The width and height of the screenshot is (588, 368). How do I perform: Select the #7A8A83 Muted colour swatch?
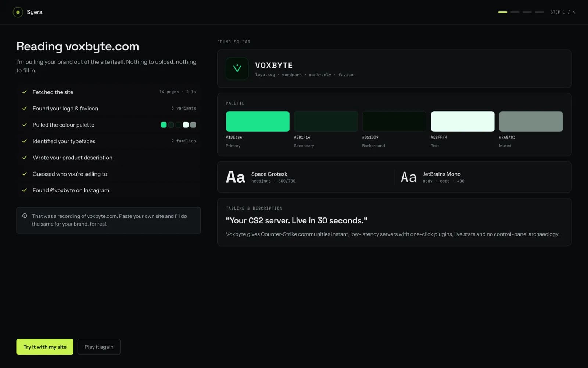tap(531, 121)
